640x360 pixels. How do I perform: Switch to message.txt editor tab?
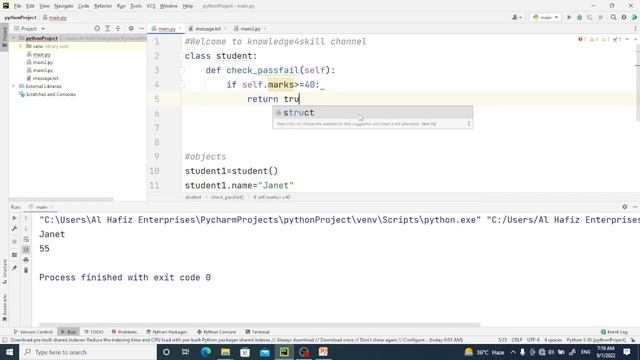click(207, 29)
